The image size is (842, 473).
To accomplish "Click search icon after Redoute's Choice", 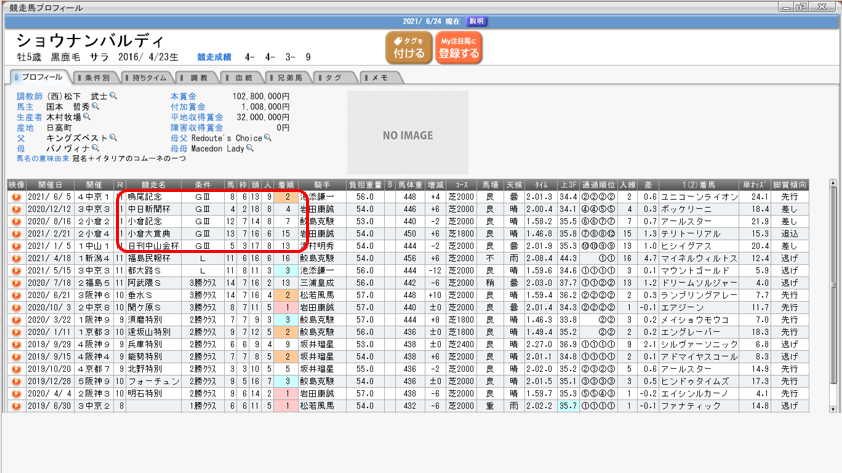I will [267, 138].
